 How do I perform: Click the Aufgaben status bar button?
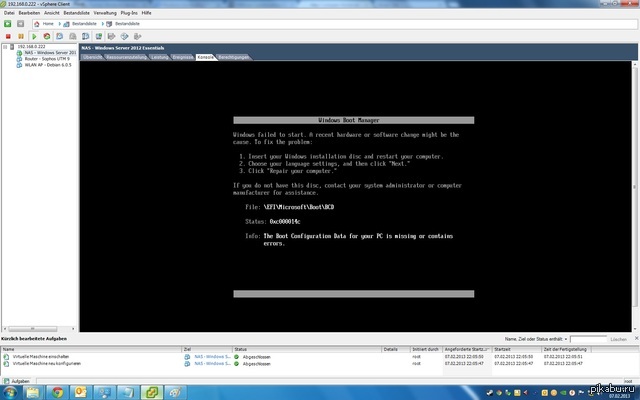coord(17,381)
